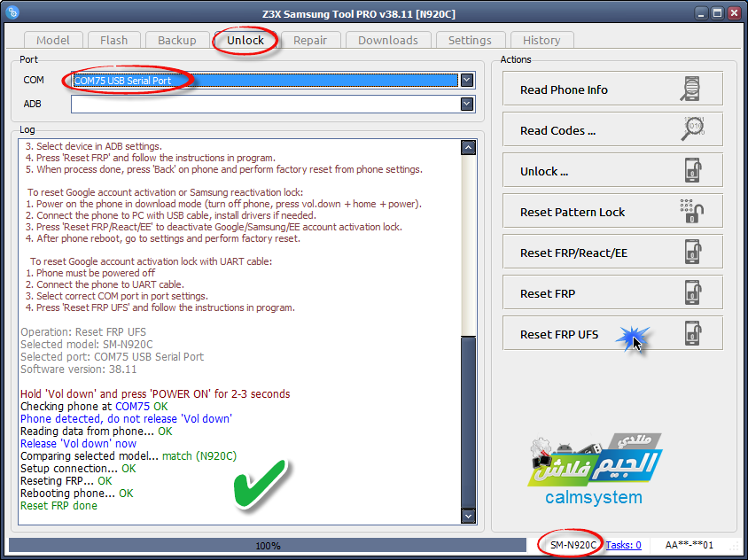Screen dimensions: 748x560
Task: Click the 'Hold Vol down and press POWER ON' line
Action: click(155, 394)
